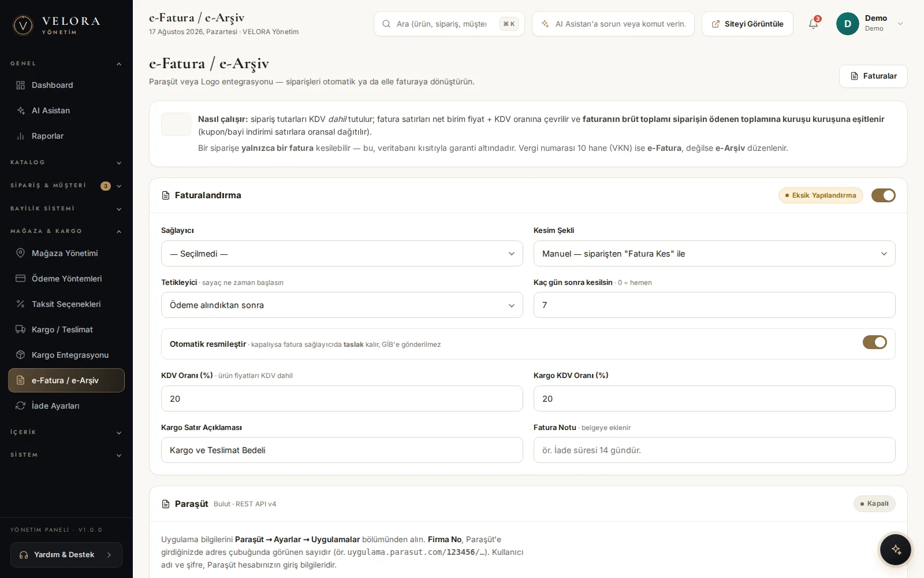
Task: Toggle Otomatik resmileştir switch
Action: (x=875, y=342)
